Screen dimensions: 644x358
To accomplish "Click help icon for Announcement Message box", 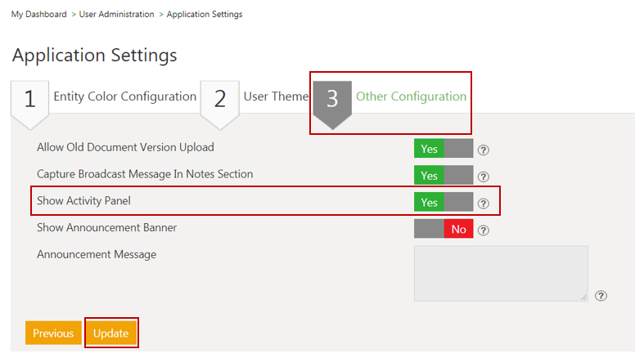I will pyautogui.click(x=601, y=296).
